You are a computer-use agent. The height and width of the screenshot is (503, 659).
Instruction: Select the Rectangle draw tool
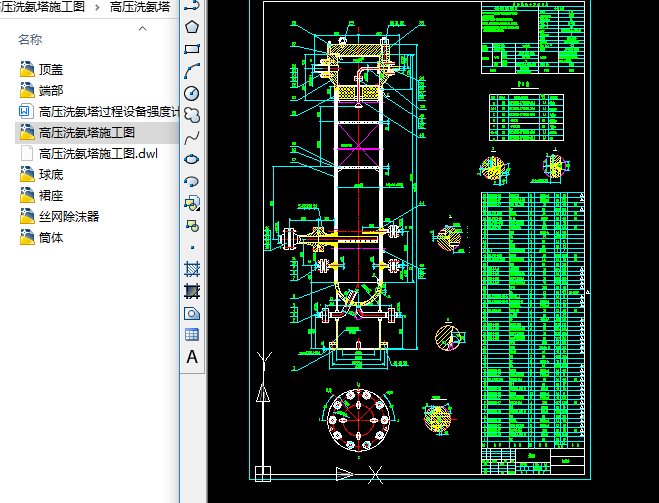pos(192,49)
